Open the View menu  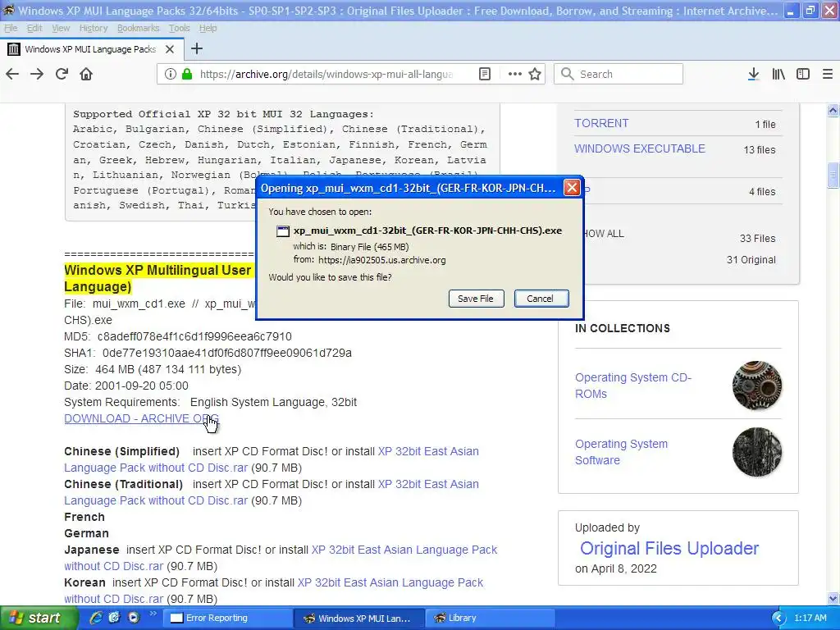pyautogui.click(x=61, y=28)
